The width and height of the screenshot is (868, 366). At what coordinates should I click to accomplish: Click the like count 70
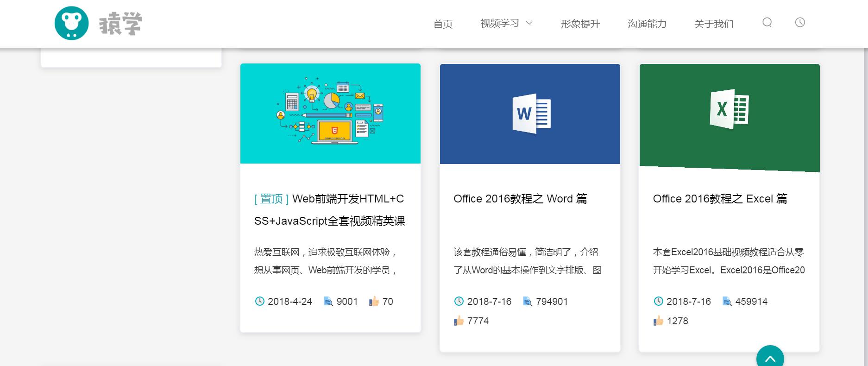(388, 302)
